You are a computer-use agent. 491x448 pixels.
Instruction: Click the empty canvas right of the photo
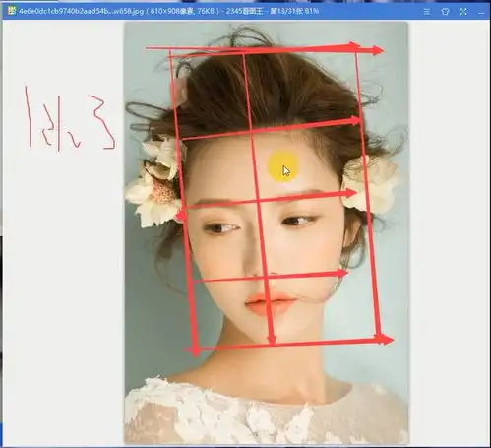[449, 229]
